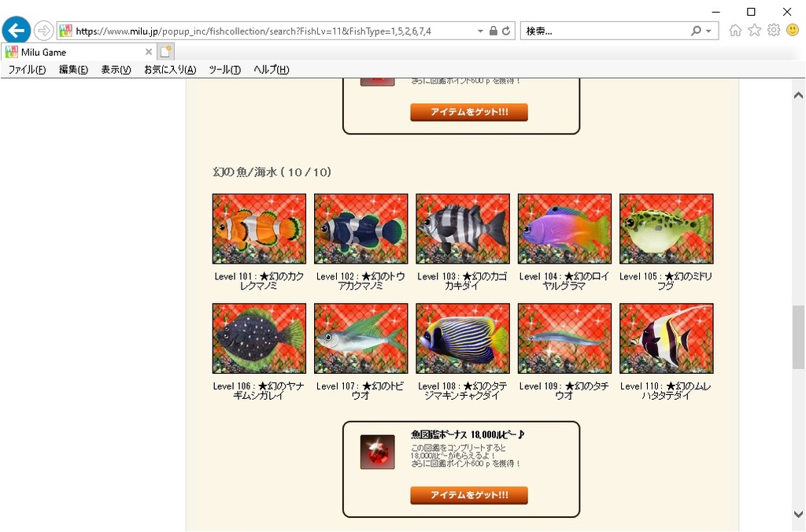This screenshot has width=806, height=532.
Task: Select Level 108 striped angelfish thumbnail
Action: coord(463,338)
